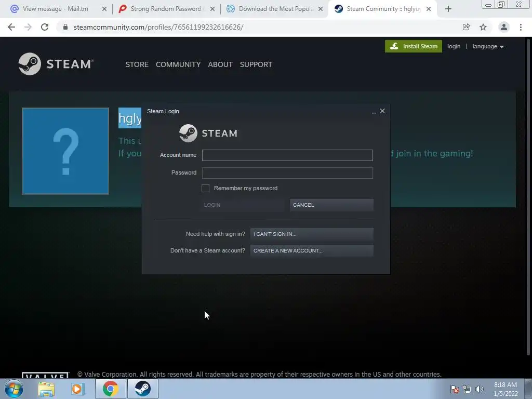Click the Install Steam button

click(413, 46)
